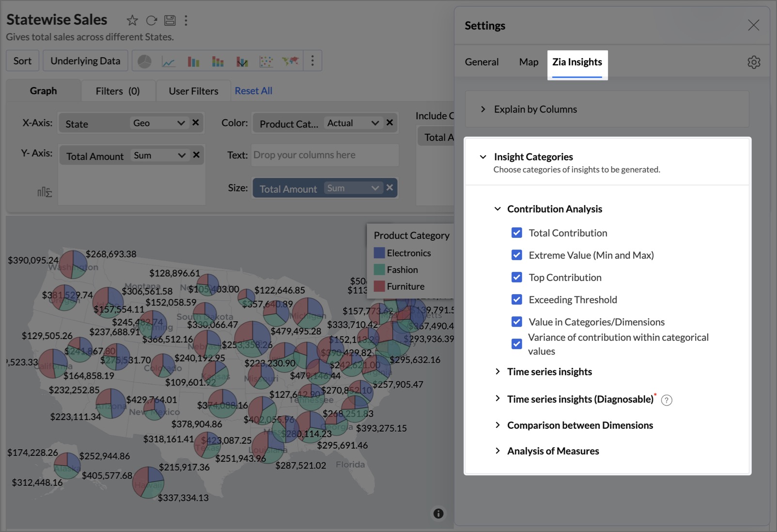Select the pie chart type icon

144,62
